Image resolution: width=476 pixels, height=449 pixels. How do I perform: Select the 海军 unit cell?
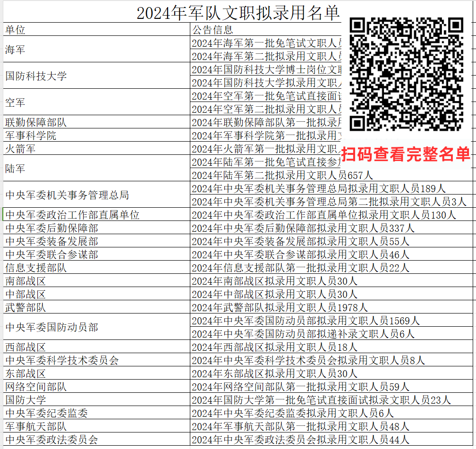(96, 49)
